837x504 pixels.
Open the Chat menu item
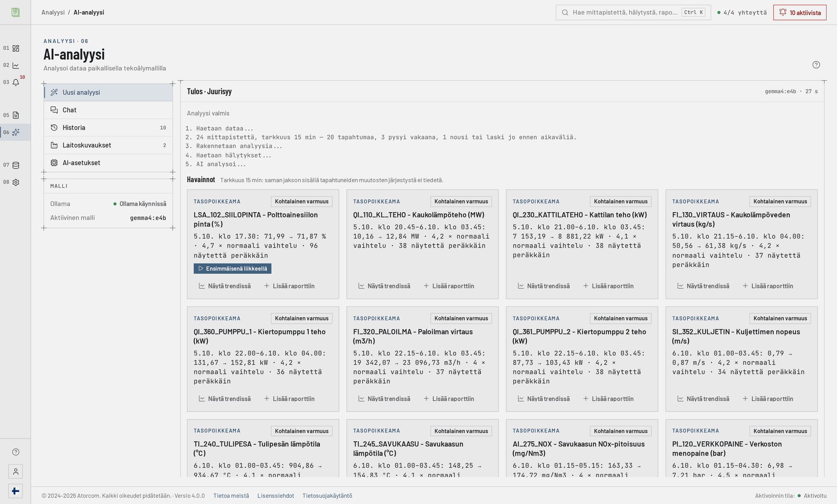pyautogui.click(x=108, y=110)
